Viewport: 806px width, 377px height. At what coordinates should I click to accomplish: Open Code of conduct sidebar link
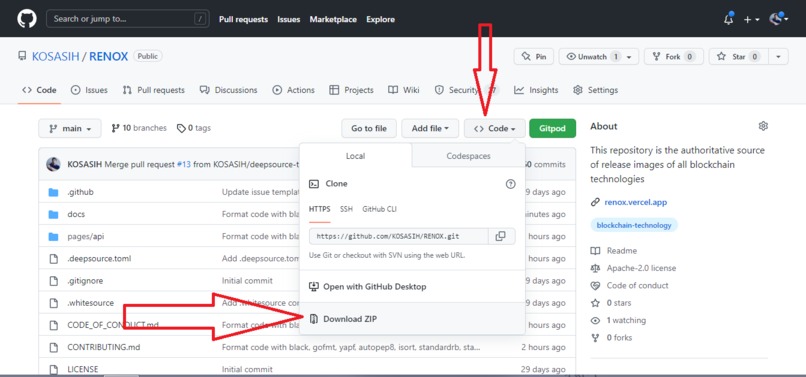click(637, 285)
